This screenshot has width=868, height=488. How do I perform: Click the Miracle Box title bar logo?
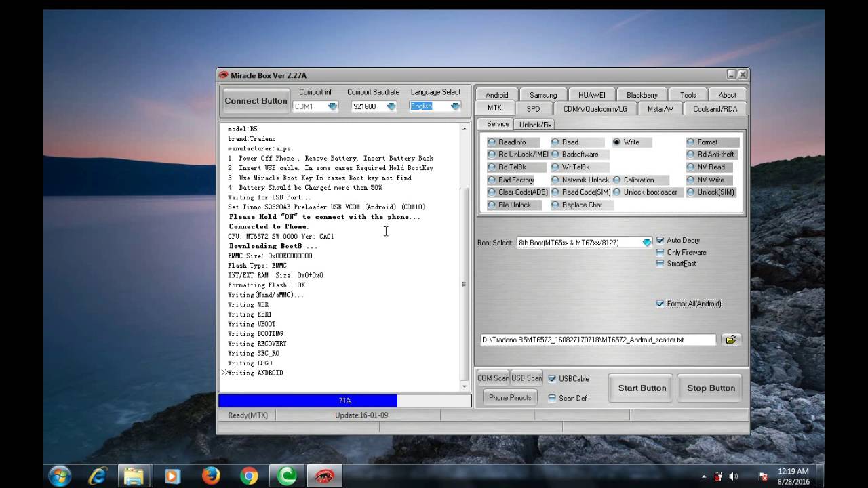click(224, 75)
